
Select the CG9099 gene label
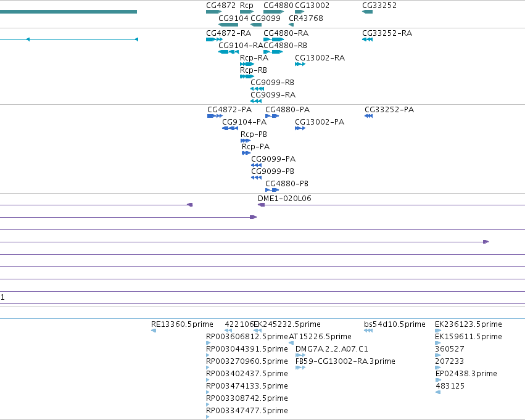[265, 18]
